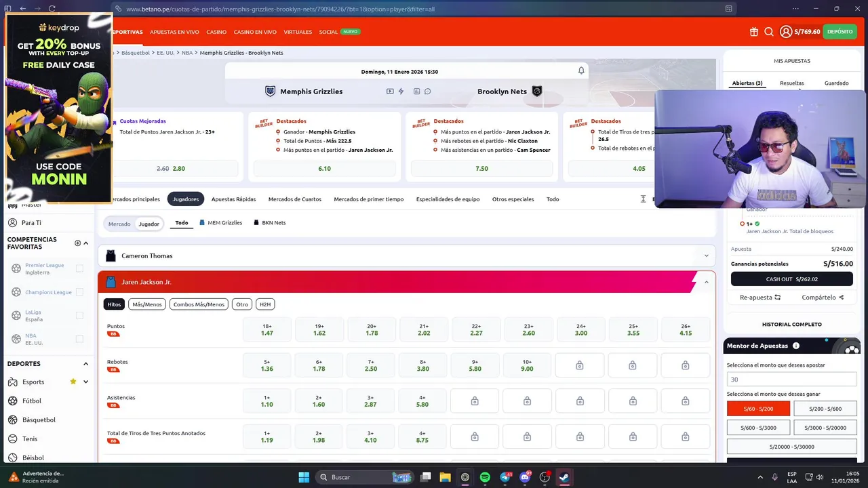The image size is (868, 488).
Task: Select Rebotes 8+ odds 3.80
Action: coord(423,365)
